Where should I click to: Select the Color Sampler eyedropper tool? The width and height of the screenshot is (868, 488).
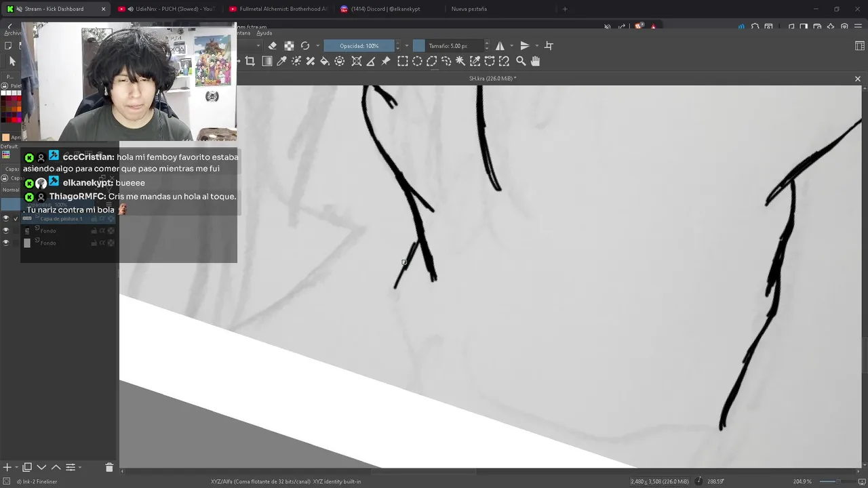(281, 61)
